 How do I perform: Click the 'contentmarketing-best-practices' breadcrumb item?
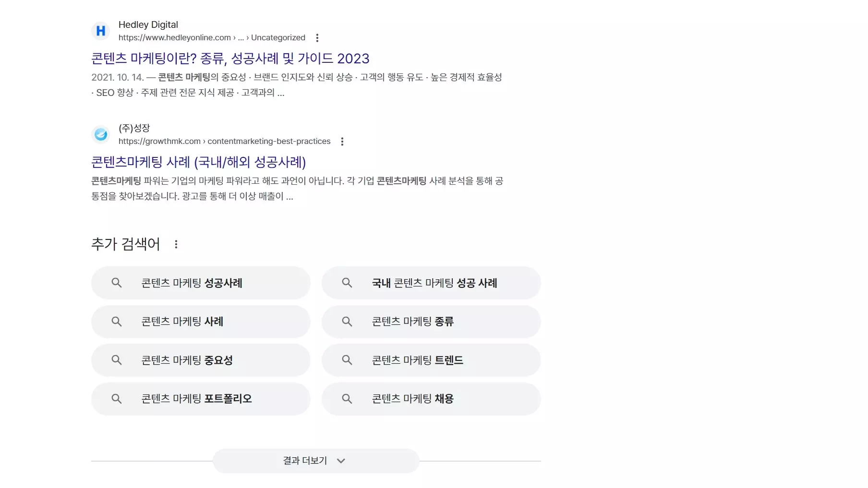pyautogui.click(x=269, y=141)
